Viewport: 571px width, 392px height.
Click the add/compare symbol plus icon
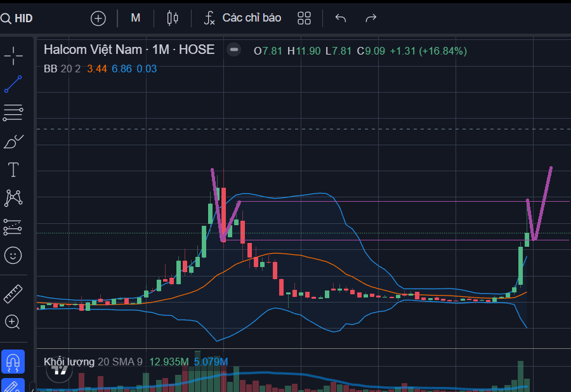click(x=98, y=18)
